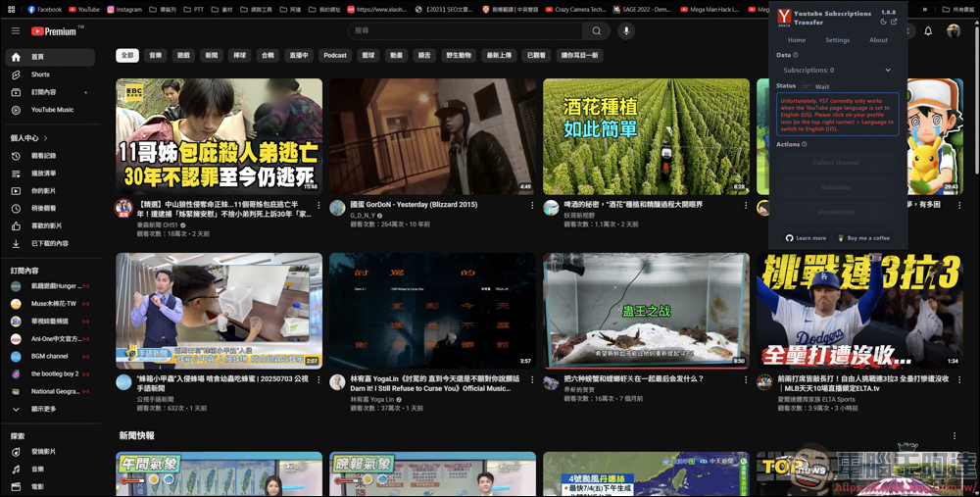The image size is (980, 497).
Task: Open 電影 movies in Explore section
Action: (x=50, y=486)
